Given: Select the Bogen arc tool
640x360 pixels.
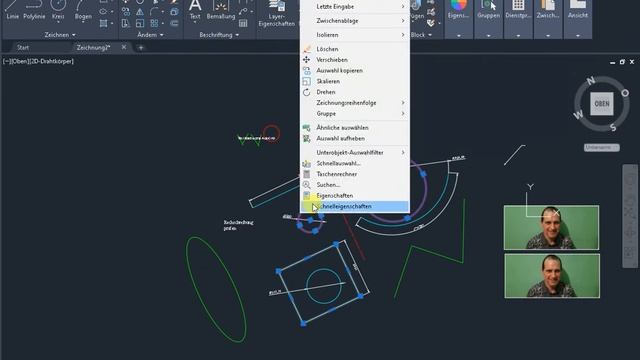Looking at the screenshot, I should pyautogui.click(x=83, y=10).
